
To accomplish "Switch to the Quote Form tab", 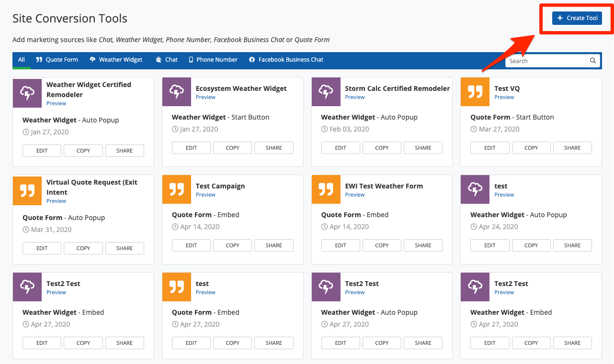I will pyautogui.click(x=57, y=60).
